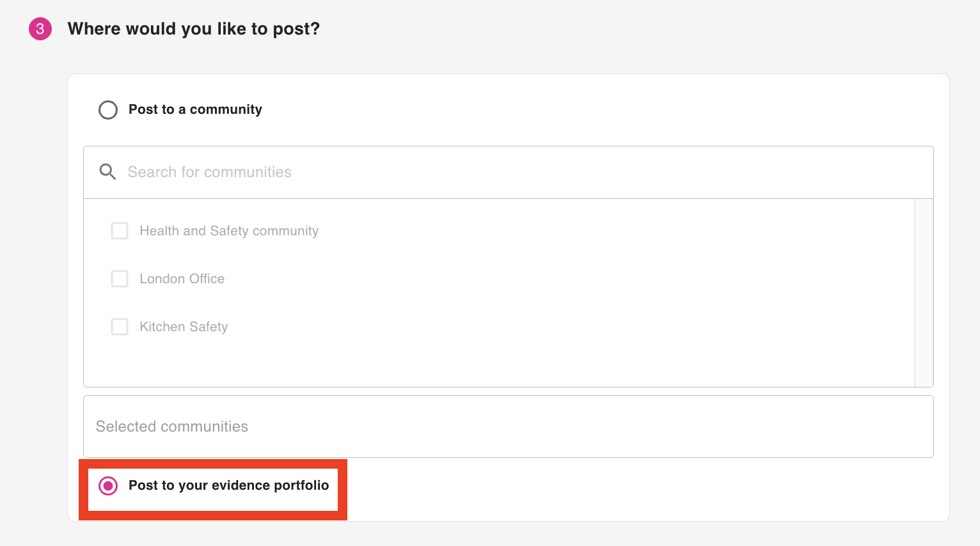Click the red highlight border around portfolio option

(83, 489)
